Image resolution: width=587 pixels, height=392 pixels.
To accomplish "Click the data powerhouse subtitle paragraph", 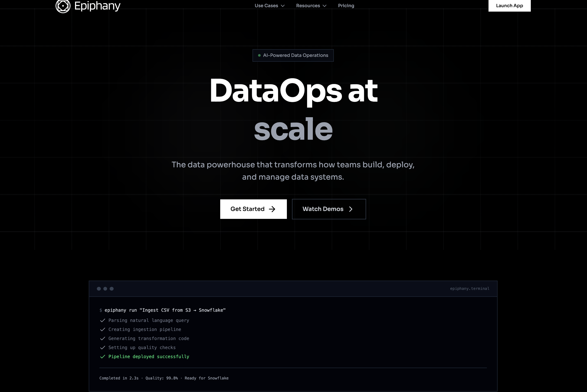I will (293, 171).
